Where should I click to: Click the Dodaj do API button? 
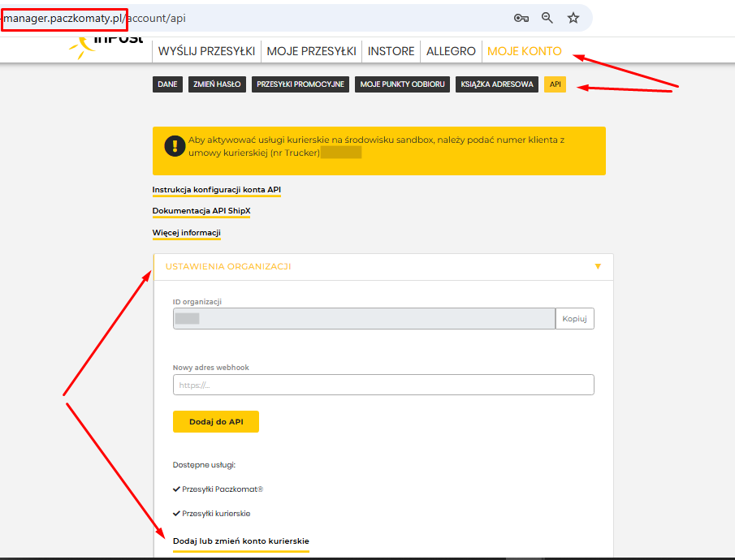point(216,422)
